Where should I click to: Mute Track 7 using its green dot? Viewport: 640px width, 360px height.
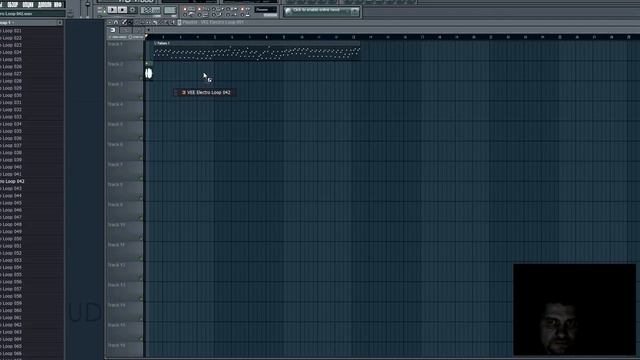(x=141, y=178)
